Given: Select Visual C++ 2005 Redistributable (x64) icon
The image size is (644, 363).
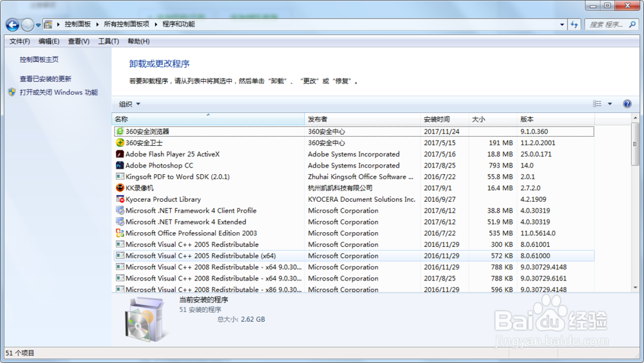Looking at the screenshot, I should [120, 256].
